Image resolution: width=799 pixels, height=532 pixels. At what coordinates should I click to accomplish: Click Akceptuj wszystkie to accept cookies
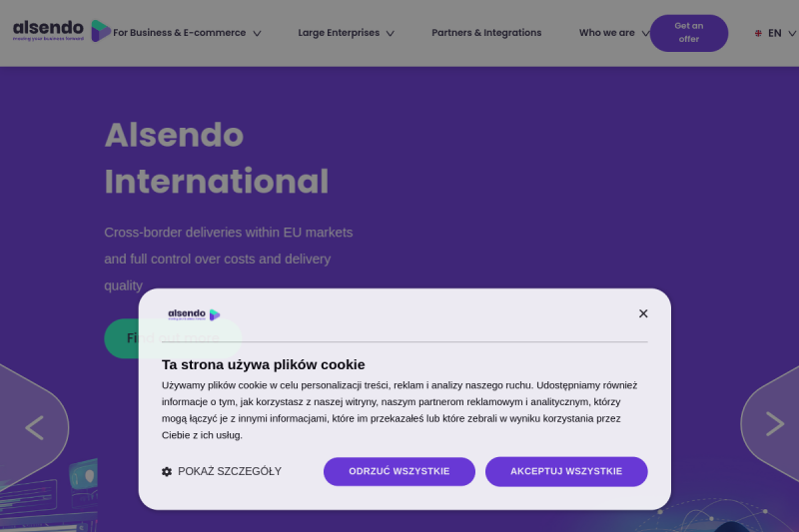566,471
